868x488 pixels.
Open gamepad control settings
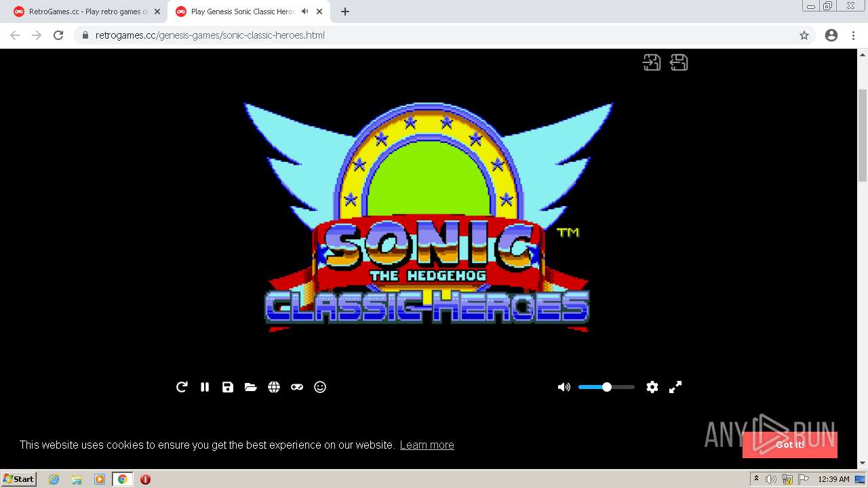pos(297,387)
